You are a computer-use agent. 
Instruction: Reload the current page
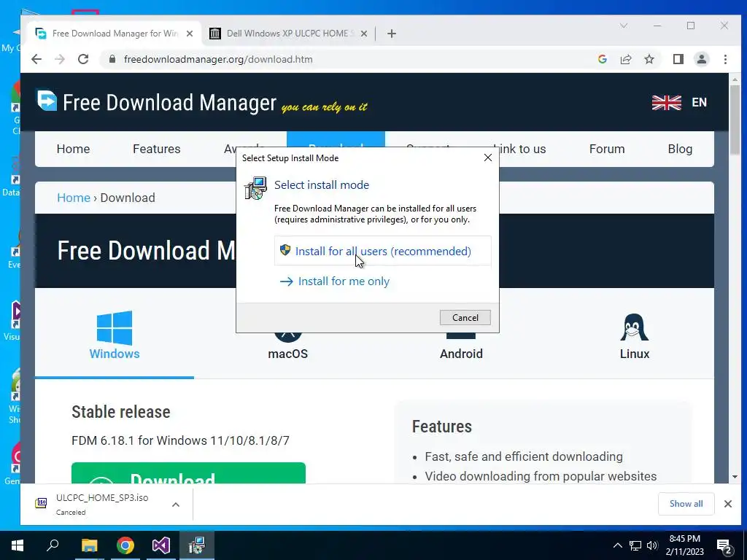83,59
